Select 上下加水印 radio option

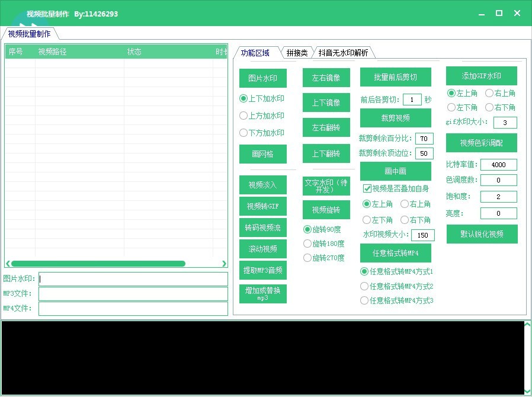262,98
